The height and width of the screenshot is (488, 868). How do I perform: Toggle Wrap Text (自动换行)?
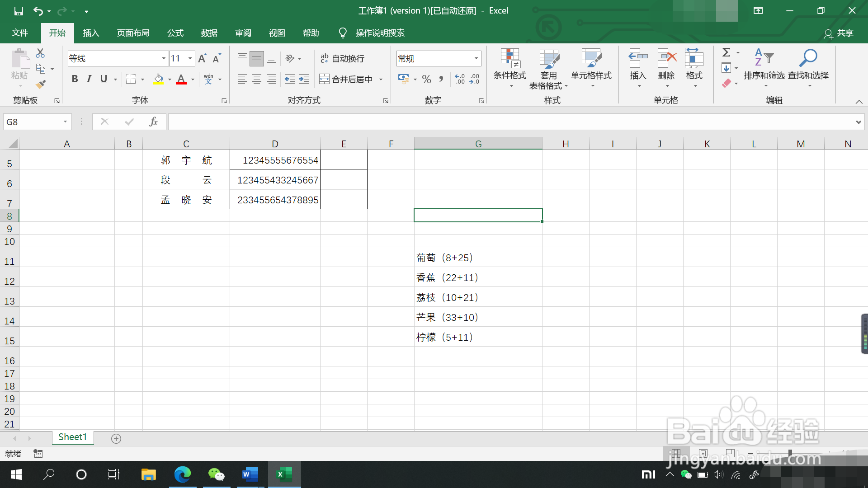(342, 58)
